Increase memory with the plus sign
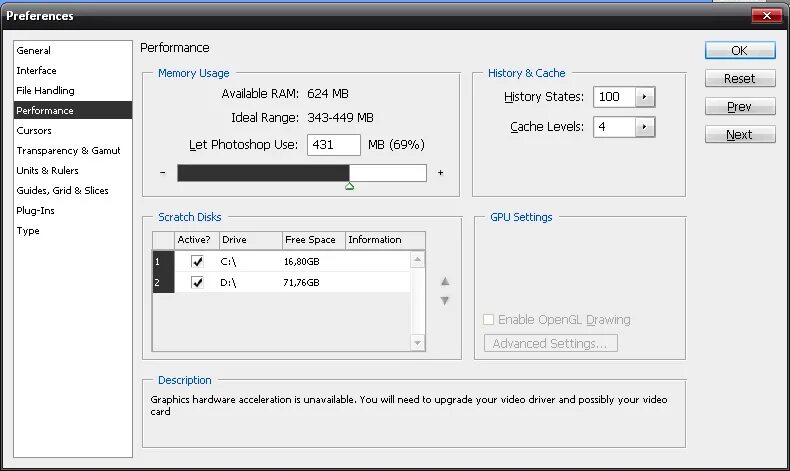 [440, 172]
